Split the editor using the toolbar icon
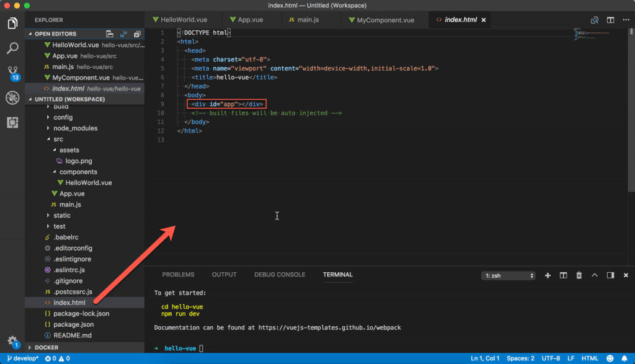Screen dimensions: 635x364 point(610,20)
